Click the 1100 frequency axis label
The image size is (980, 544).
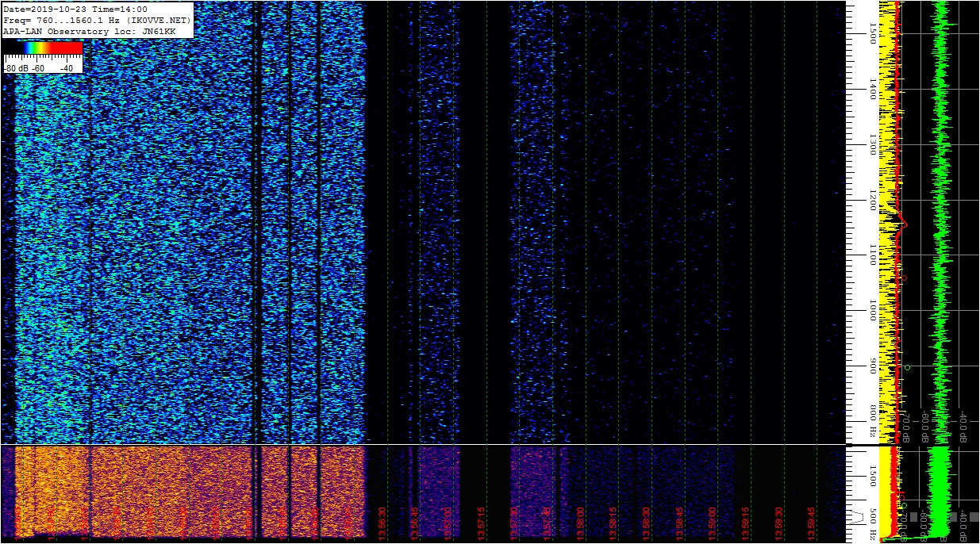click(873, 255)
